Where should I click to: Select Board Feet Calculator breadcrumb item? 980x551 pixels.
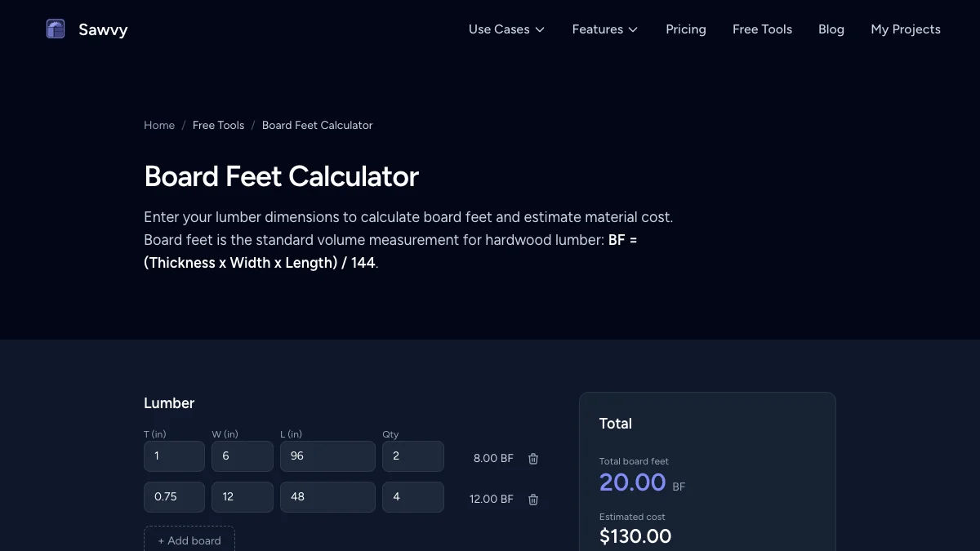tap(317, 125)
